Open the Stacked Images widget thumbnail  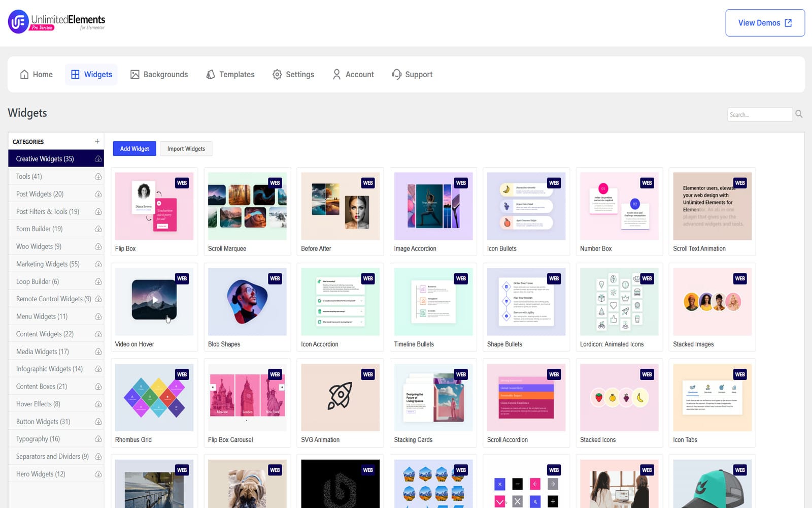coord(713,302)
